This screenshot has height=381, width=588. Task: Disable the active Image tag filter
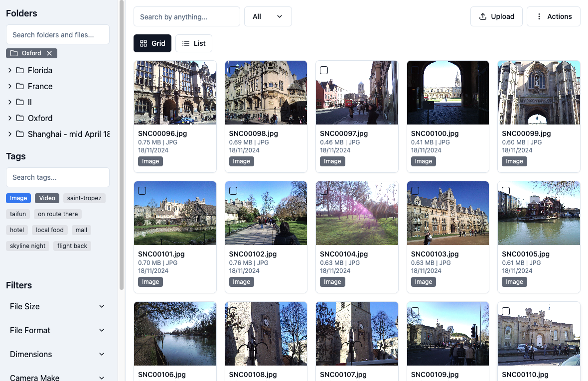pos(18,198)
